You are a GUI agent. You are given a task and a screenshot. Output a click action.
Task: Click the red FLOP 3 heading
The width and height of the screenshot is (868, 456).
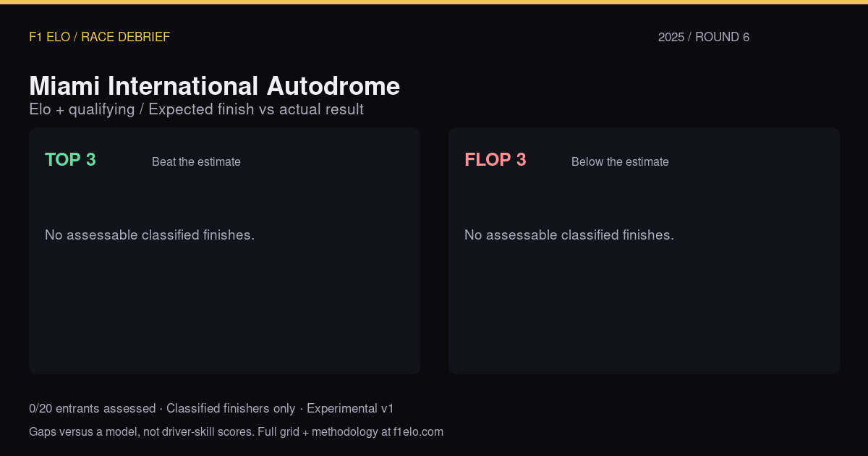(x=495, y=160)
